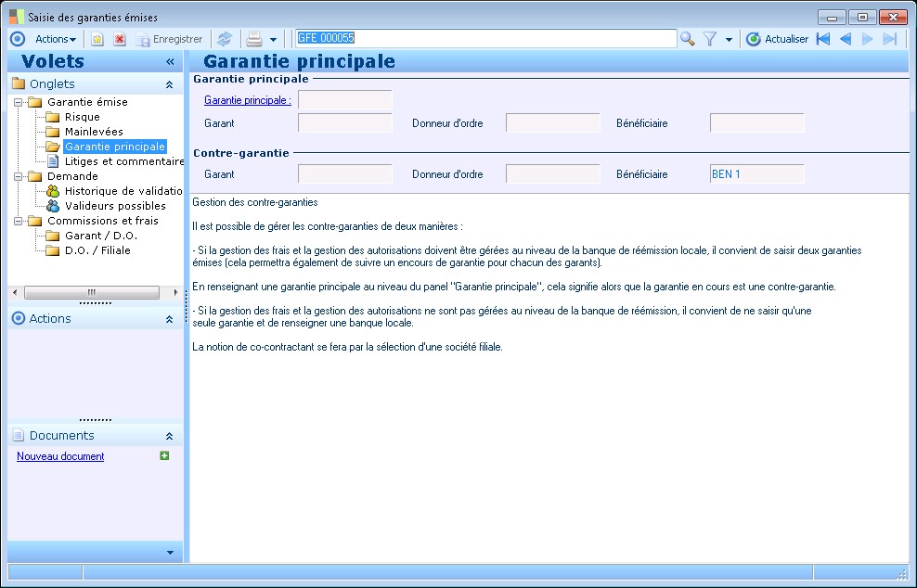The width and height of the screenshot is (917, 588).
Task: Open the Actions dropdown menu
Action: coord(56,39)
